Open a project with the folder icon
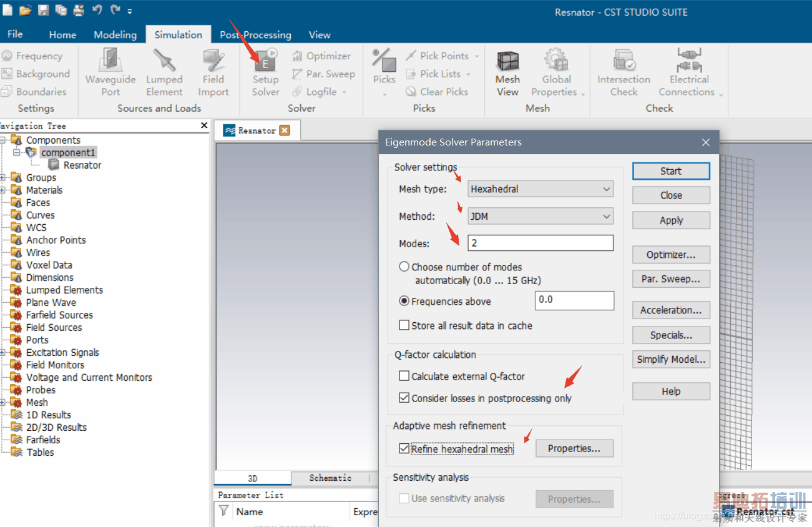Image resolution: width=812 pixels, height=527 pixels. point(25,10)
